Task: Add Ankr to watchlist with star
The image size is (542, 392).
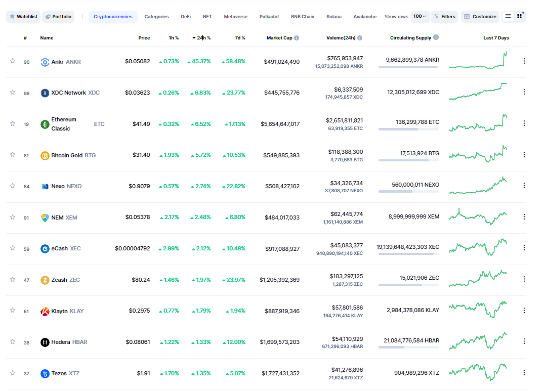Action: tap(13, 61)
